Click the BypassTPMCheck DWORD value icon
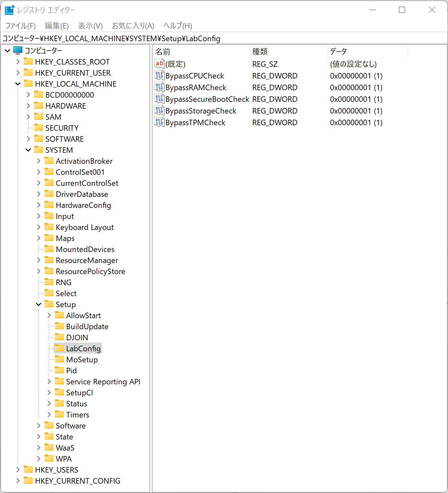The image size is (448, 493). (159, 122)
